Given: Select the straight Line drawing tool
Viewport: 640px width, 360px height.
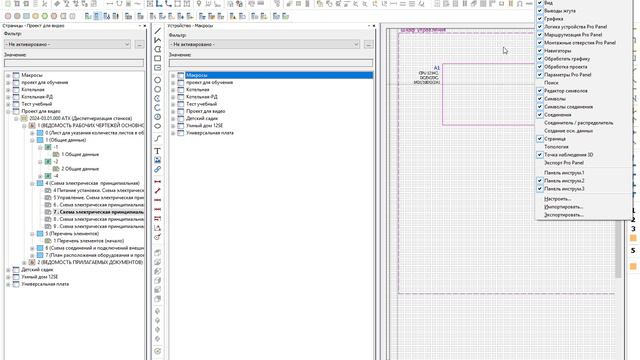Looking at the screenshot, I should (x=158, y=31).
